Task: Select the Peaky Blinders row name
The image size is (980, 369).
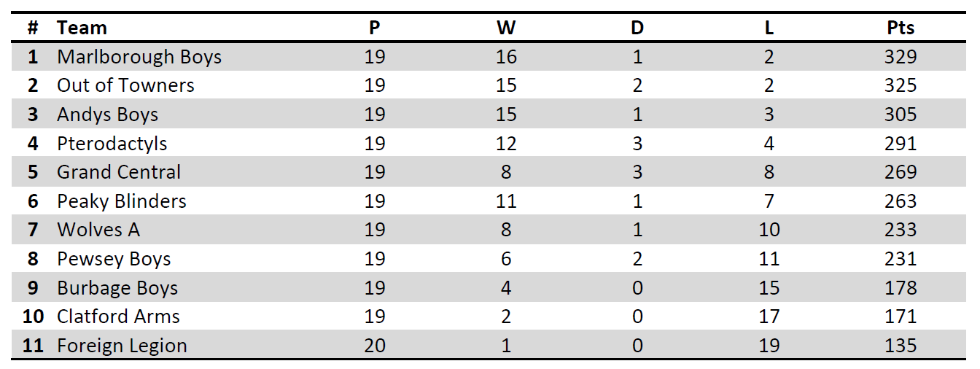Action: (x=122, y=201)
